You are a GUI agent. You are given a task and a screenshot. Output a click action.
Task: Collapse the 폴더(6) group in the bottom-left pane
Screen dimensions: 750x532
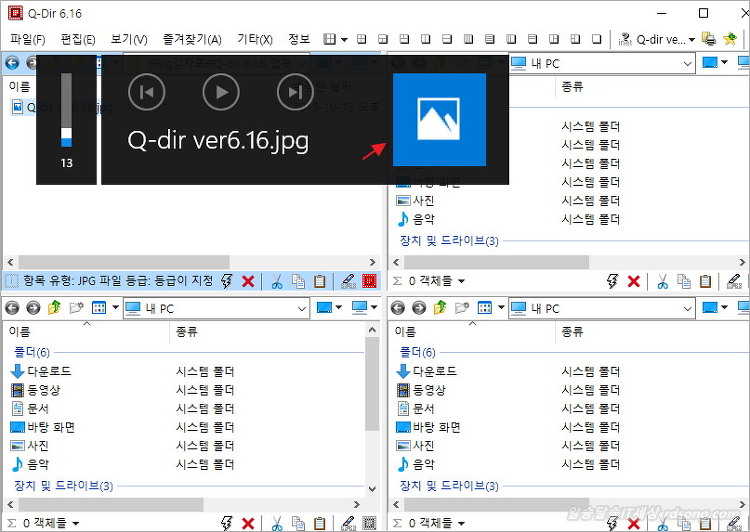(32, 353)
